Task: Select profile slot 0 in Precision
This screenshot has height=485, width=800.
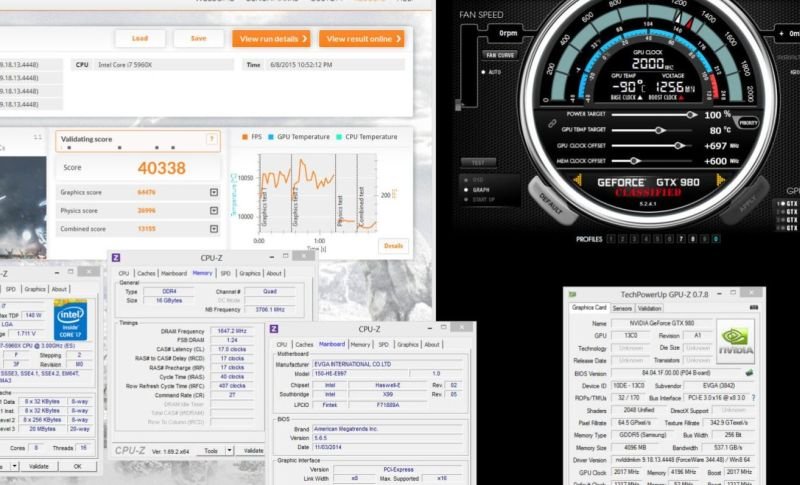Action: (716, 239)
